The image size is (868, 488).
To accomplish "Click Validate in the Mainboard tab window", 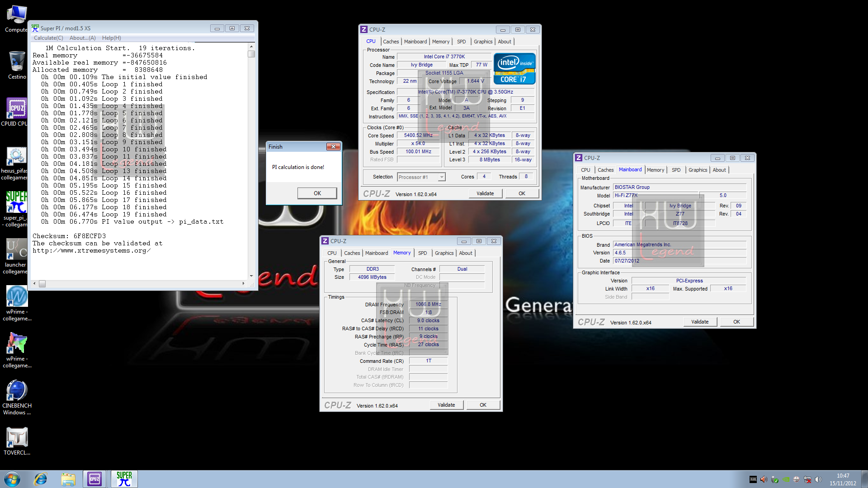I will coord(700,322).
